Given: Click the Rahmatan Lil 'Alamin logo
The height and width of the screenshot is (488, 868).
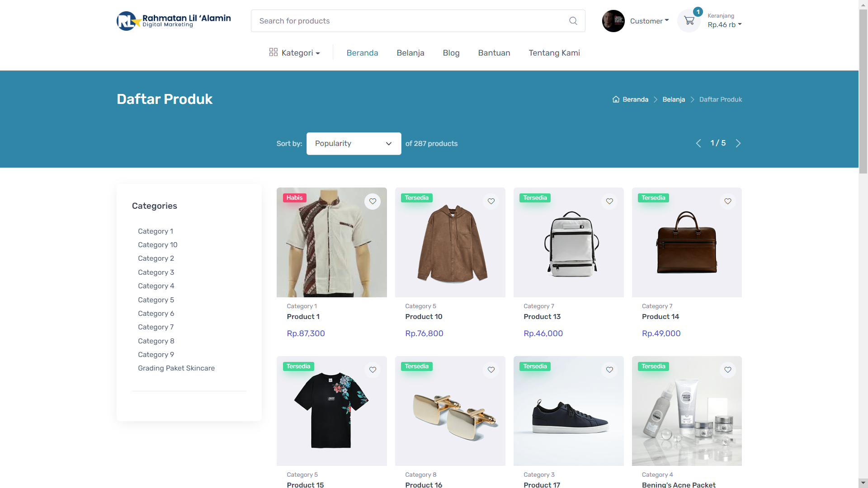Looking at the screenshot, I should (x=174, y=21).
